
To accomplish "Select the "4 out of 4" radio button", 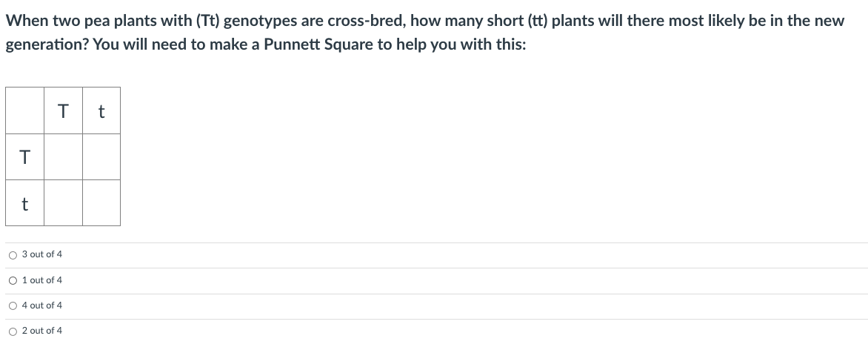I will pyautogui.click(x=13, y=306).
